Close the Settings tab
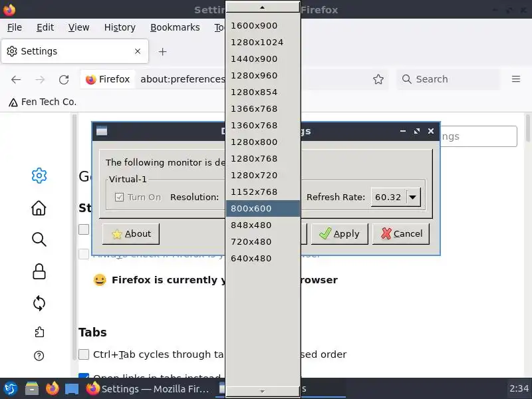The width and height of the screenshot is (532, 399). [138, 51]
